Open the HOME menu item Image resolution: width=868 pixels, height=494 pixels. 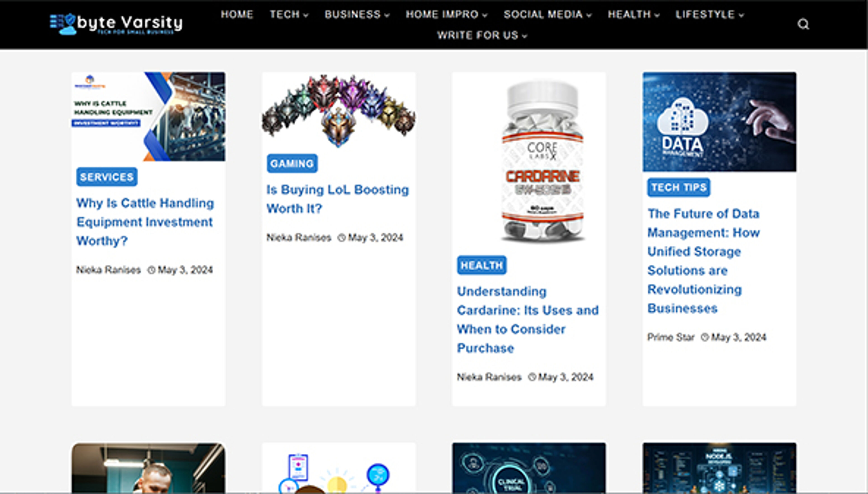[237, 14]
